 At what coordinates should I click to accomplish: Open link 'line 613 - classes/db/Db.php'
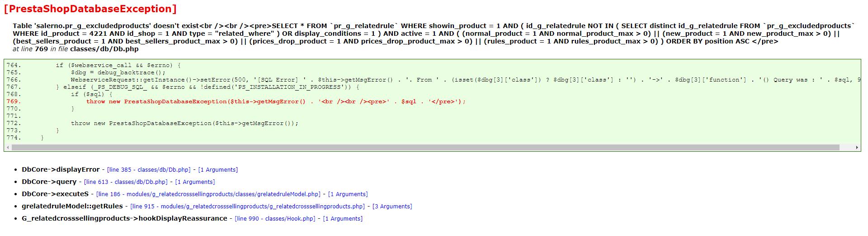pos(126,182)
